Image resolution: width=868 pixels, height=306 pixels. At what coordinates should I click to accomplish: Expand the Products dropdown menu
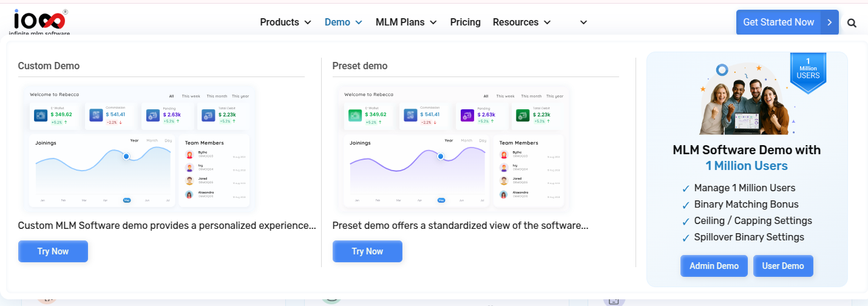[285, 22]
